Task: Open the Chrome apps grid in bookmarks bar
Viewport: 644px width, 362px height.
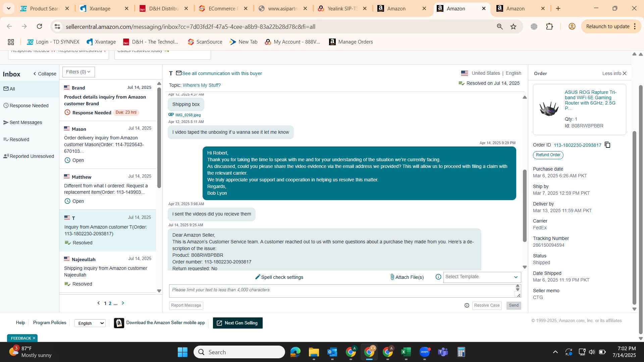Action: 11,42
